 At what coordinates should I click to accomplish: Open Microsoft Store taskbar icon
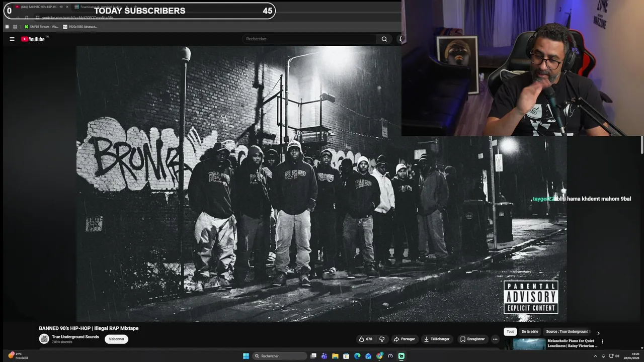tap(346, 356)
